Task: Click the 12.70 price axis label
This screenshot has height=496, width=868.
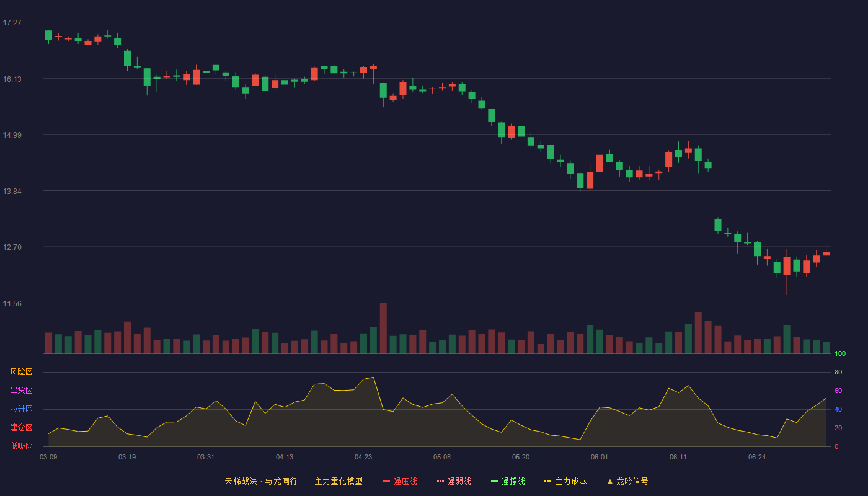Action: pos(12,247)
